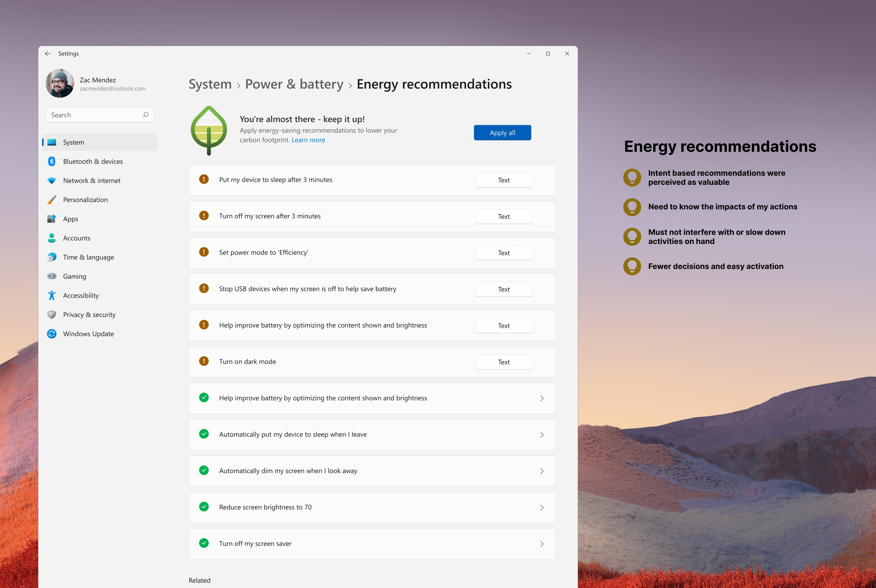Go to Power & battery in breadcrumb
876x588 pixels.
294,84
